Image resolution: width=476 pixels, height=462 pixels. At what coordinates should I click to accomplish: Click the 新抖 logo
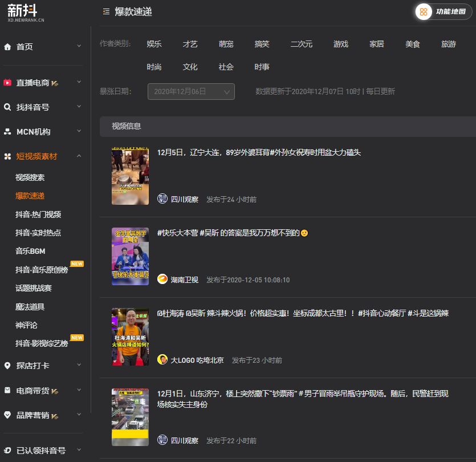point(26,13)
